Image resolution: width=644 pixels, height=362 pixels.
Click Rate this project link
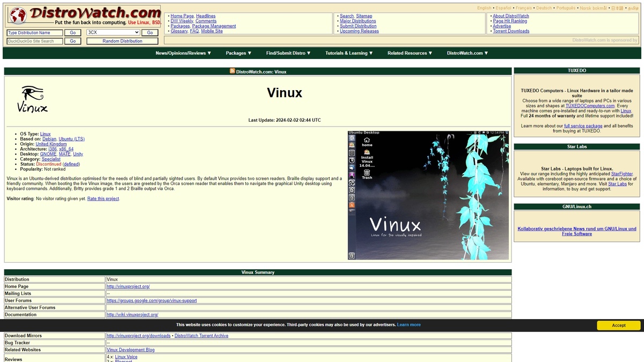(x=103, y=198)
